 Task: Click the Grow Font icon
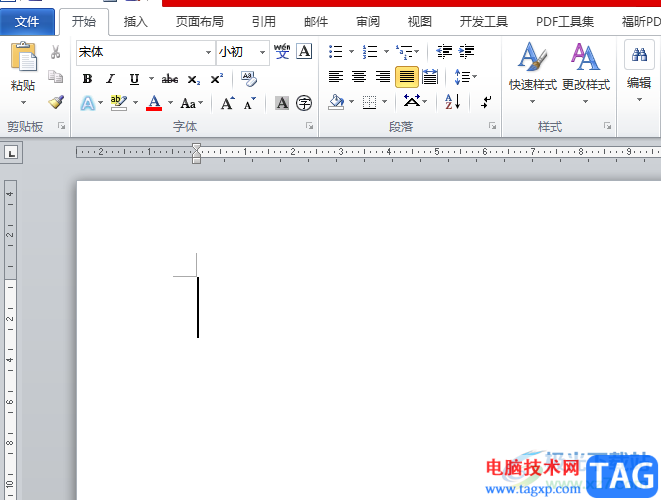[228, 103]
